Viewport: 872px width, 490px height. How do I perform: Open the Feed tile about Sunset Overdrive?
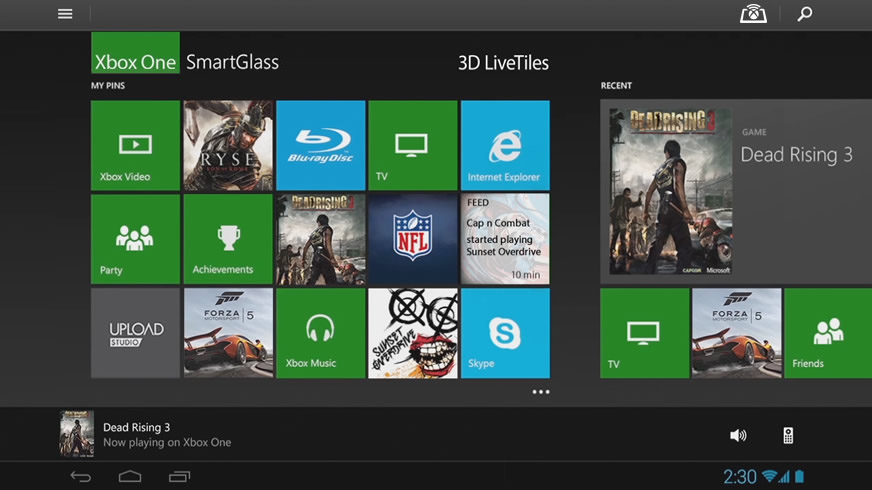click(x=505, y=239)
